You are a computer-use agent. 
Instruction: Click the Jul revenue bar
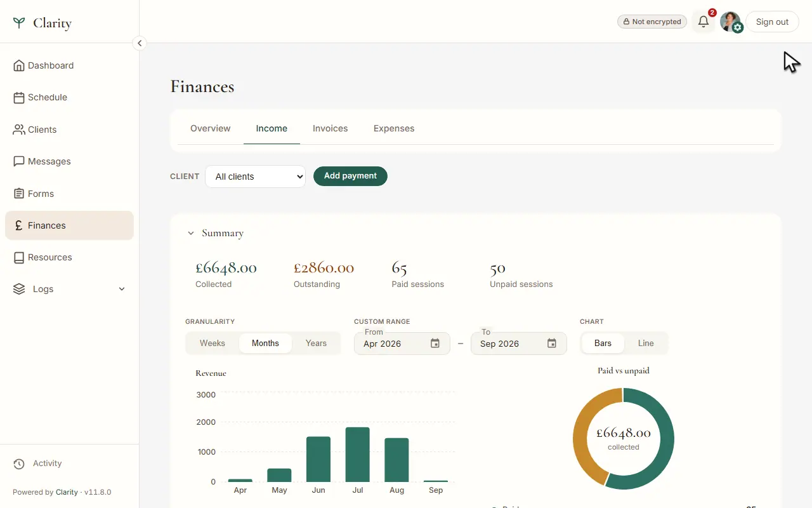click(358, 455)
